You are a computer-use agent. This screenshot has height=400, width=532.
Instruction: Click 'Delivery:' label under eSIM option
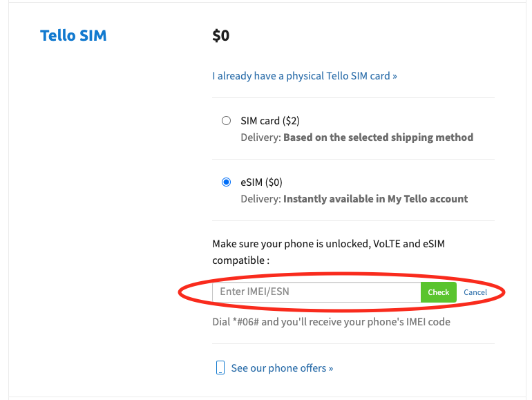pos(261,199)
